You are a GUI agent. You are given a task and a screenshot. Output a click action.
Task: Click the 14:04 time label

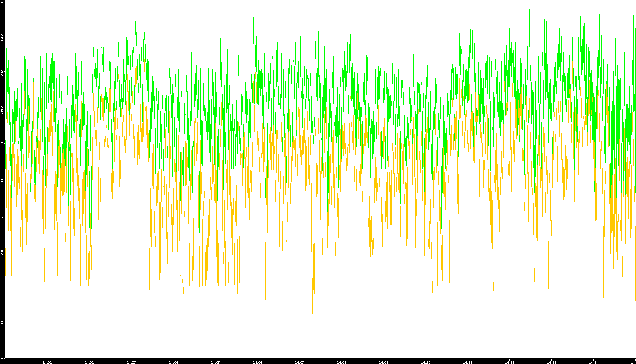click(173, 362)
